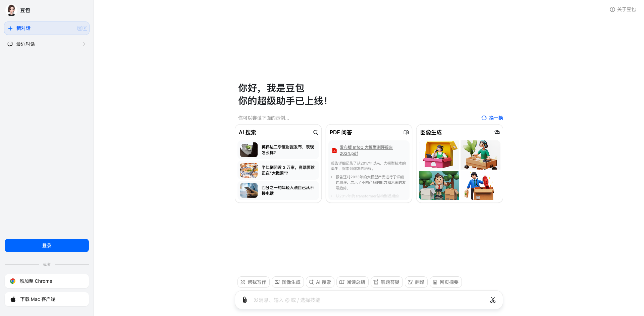644x316 pixels.
Task: Click the list icon on 解题答疑 chip
Action: pyautogui.click(x=376, y=282)
